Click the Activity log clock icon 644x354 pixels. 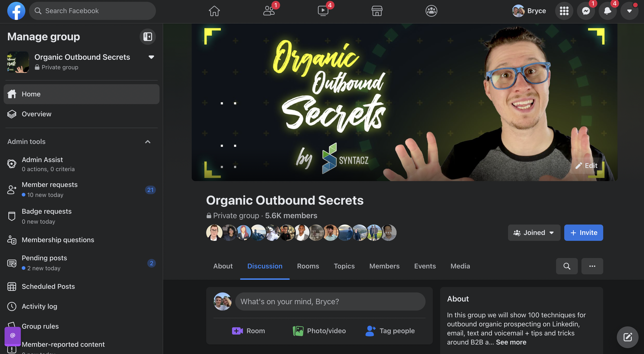(12, 306)
